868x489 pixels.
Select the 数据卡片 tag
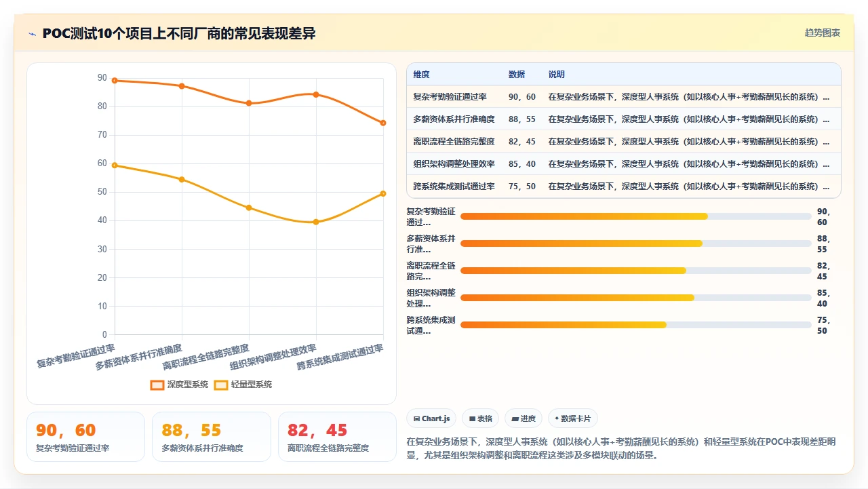(x=573, y=418)
